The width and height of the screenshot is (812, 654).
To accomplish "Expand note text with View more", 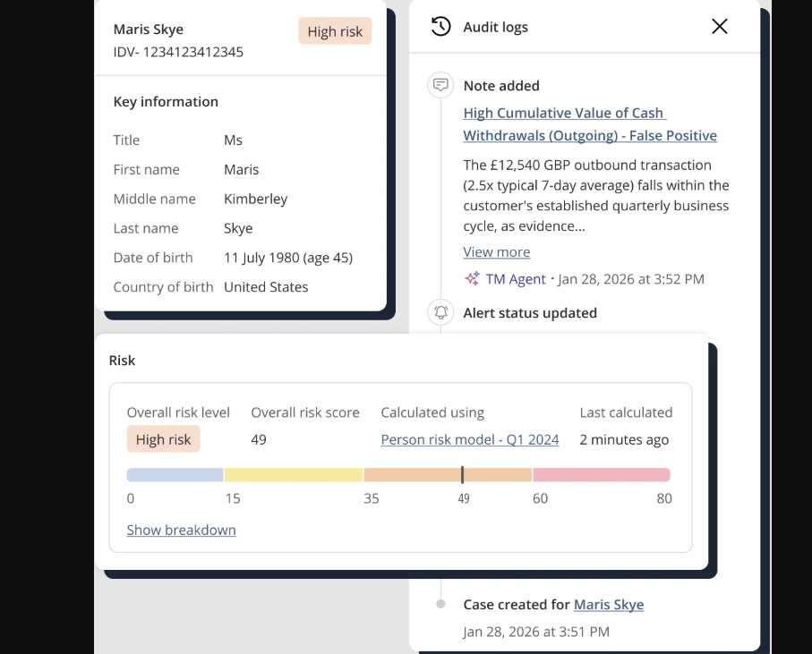I will (x=496, y=252).
